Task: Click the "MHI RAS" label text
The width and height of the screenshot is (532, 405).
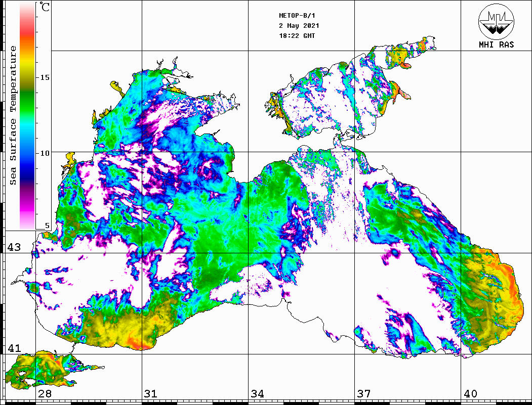Action: click(496, 44)
